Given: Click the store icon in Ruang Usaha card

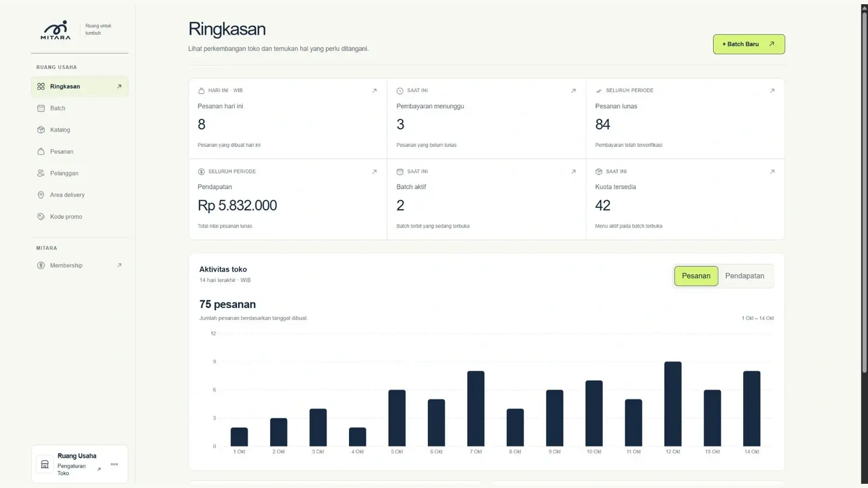Looking at the screenshot, I should click(45, 465).
